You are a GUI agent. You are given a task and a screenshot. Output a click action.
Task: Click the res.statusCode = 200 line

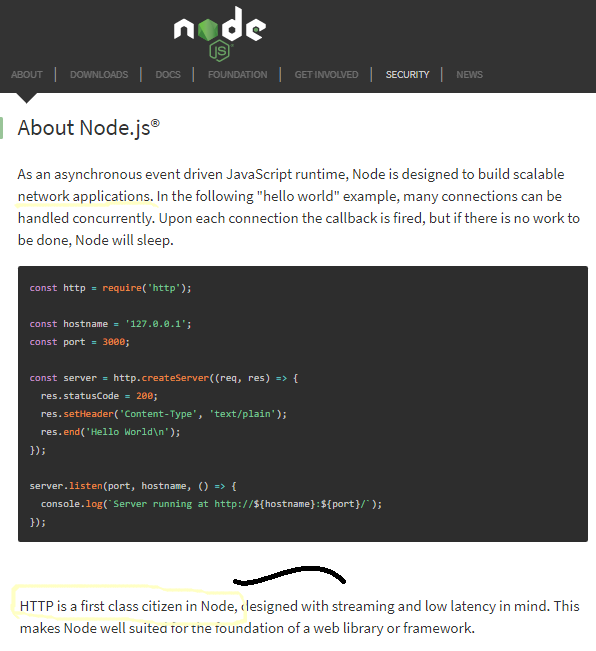click(99, 396)
